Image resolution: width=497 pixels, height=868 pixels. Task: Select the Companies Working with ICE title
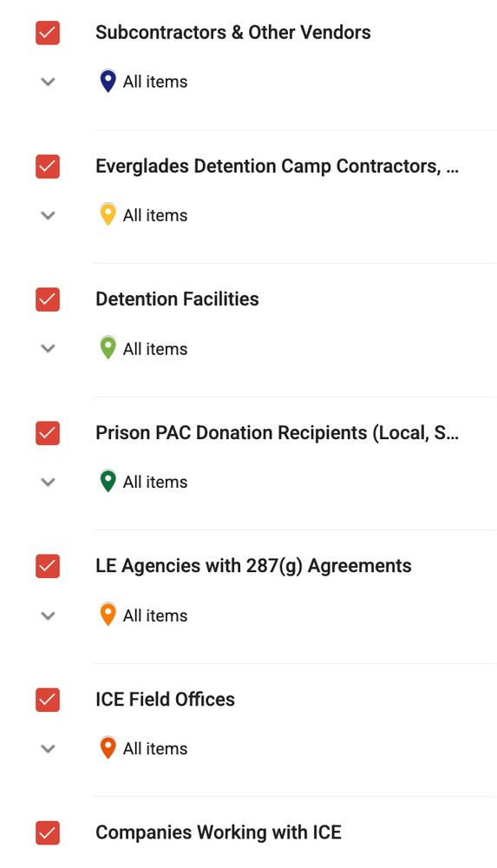pos(219,832)
